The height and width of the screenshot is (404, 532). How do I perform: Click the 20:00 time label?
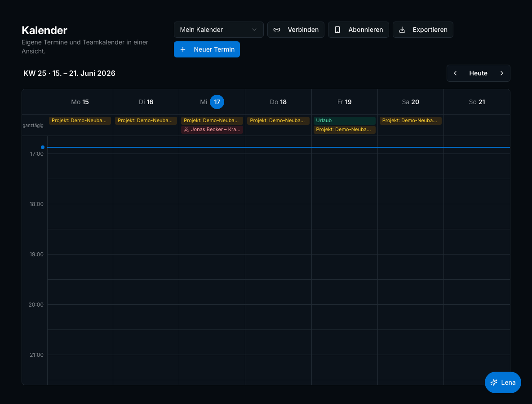(x=36, y=305)
